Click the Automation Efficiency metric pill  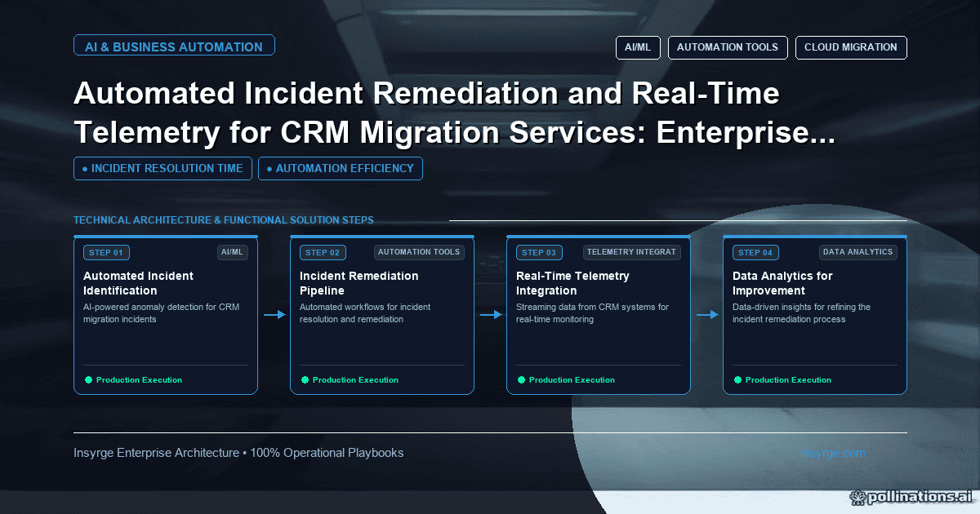pyautogui.click(x=340, y=169)
